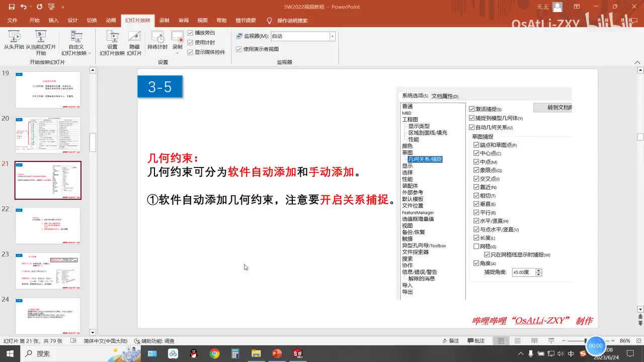Click 中 input method indicator in tray
The width and height of the screenshot is (644, 362).
[x=571, y=353]
